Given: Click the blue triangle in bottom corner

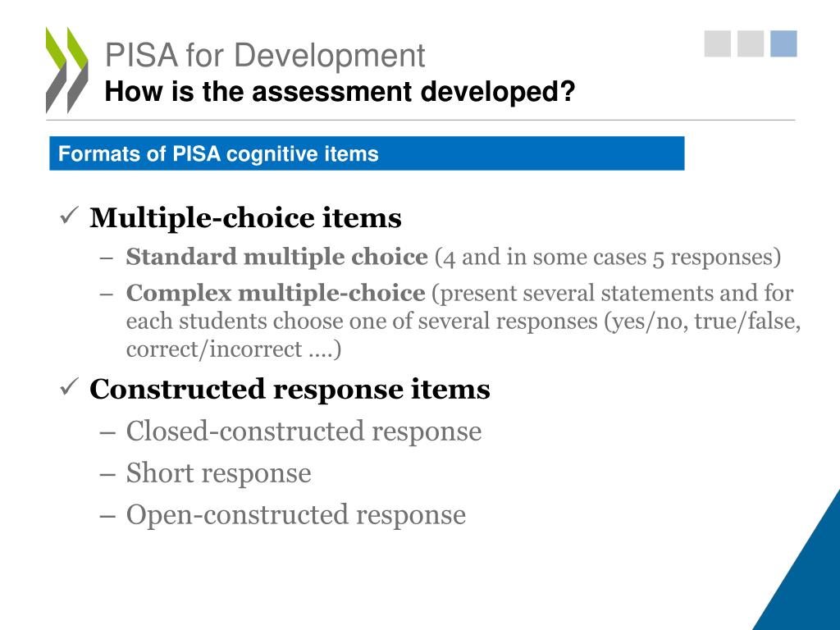Looking at the screenshot, I should [804, 568].
